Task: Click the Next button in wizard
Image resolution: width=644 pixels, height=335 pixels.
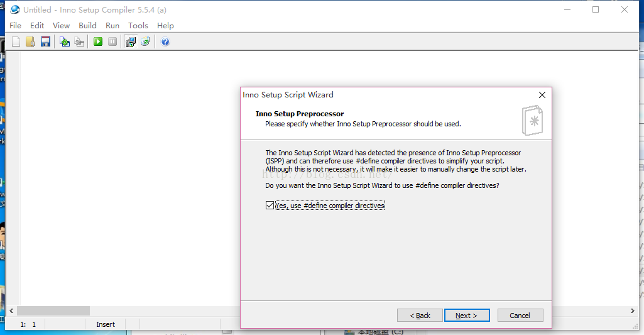Action: pos(467,316)
